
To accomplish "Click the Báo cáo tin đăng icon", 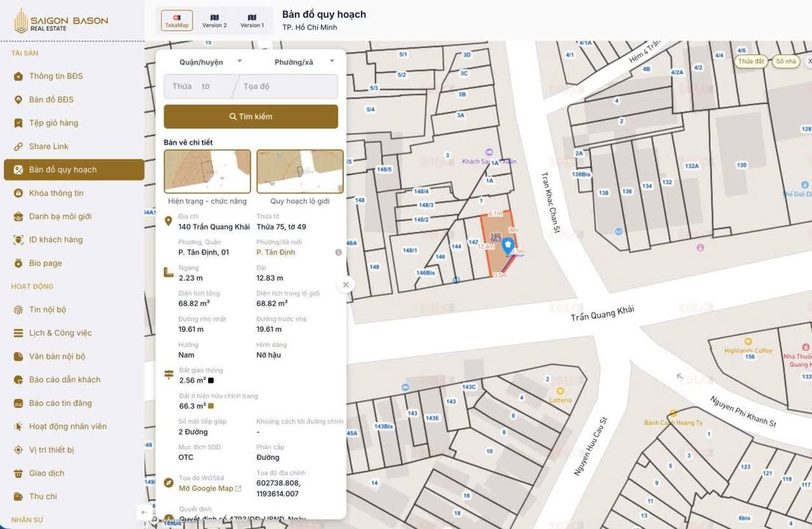I will [18, 403].
